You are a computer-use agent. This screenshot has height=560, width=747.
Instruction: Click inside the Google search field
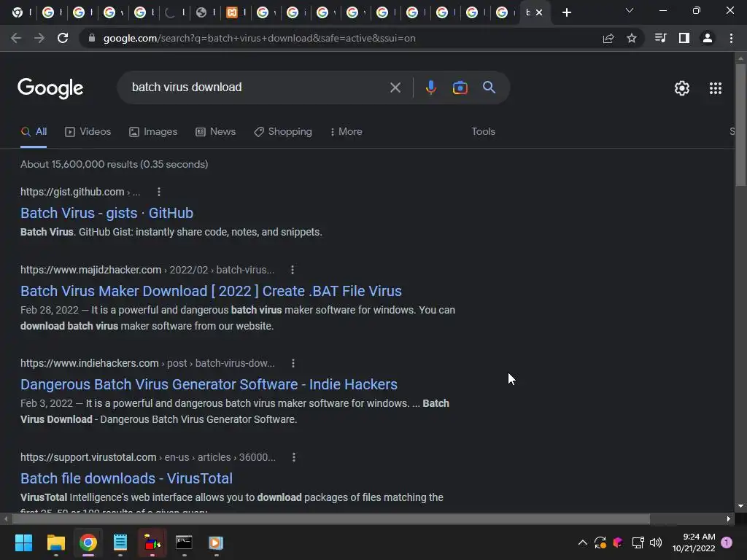click(258, 87)
